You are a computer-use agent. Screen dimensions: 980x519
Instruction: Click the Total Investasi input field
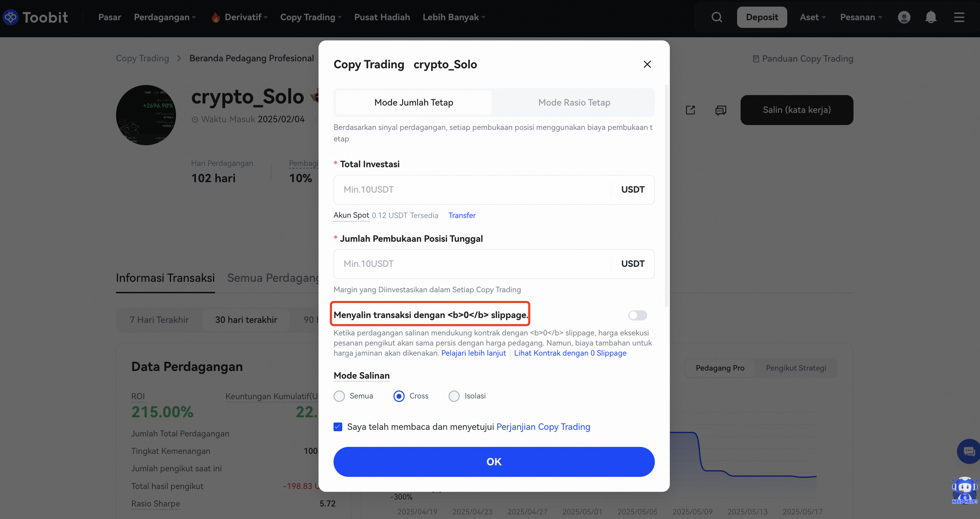point(472,190)
